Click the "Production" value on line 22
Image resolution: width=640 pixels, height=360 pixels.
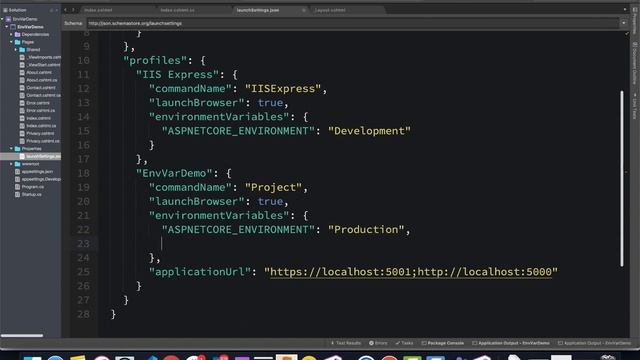click(366, 230)
